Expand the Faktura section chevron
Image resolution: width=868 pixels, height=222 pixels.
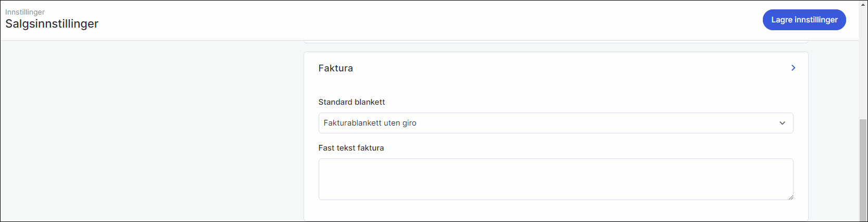point(793,68)
